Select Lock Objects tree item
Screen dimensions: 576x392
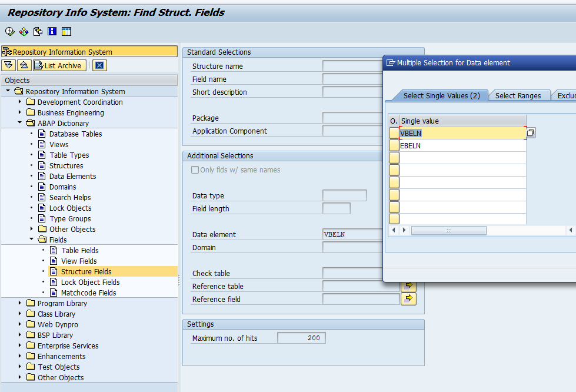click(70, 208)
